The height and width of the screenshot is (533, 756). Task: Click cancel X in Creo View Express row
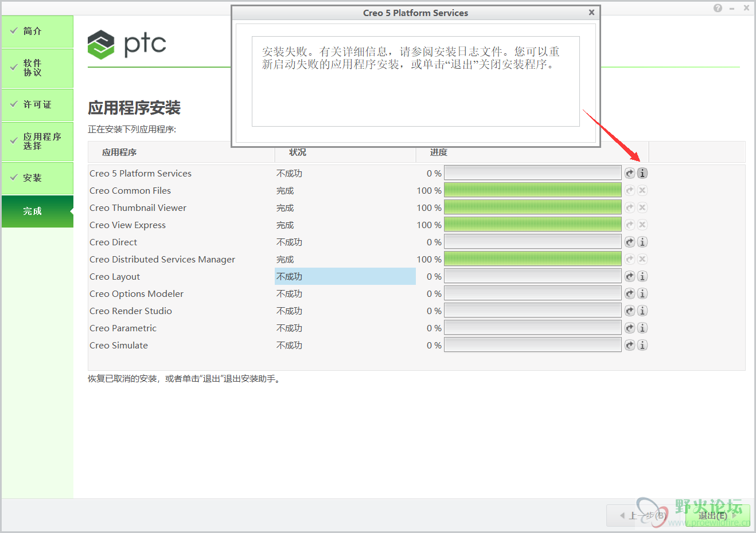tap(642, 225)
